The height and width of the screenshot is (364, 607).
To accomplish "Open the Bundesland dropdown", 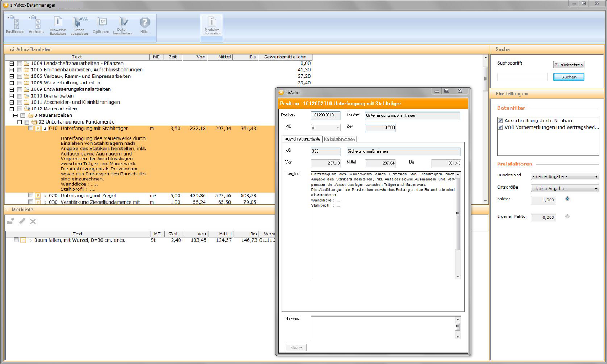I will tap(564, 176).
